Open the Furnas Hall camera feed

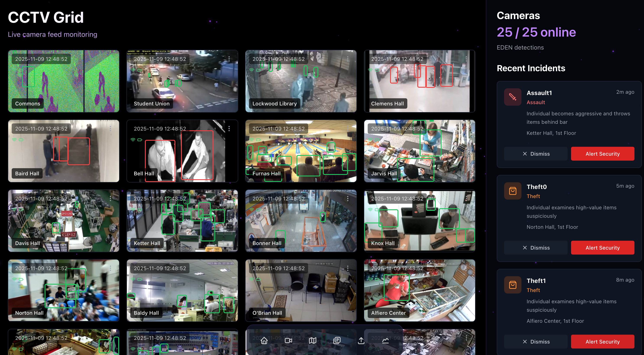point(301,151)
